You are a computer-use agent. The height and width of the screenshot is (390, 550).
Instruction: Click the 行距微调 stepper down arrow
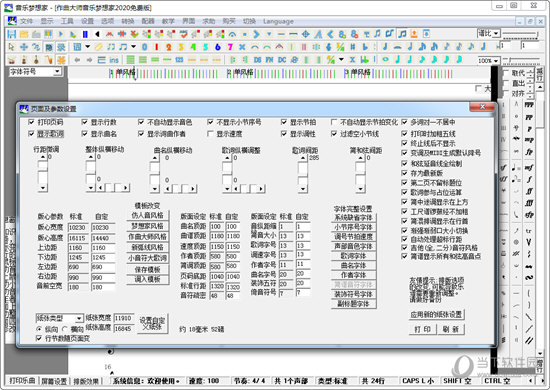[x=43, y=188]
